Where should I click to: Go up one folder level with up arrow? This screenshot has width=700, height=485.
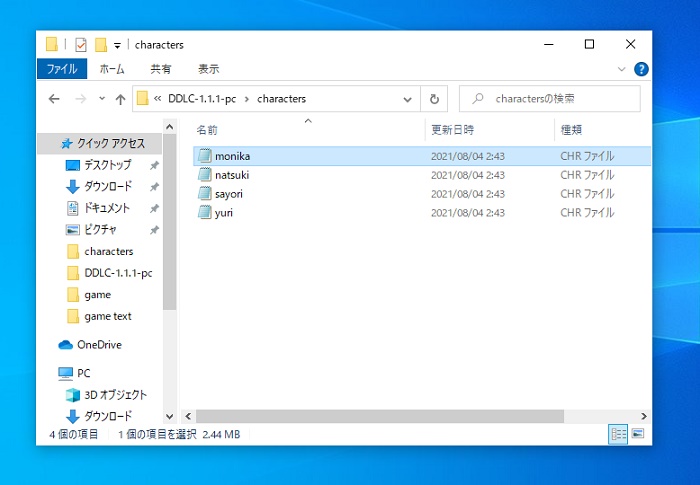pos(120,99)
